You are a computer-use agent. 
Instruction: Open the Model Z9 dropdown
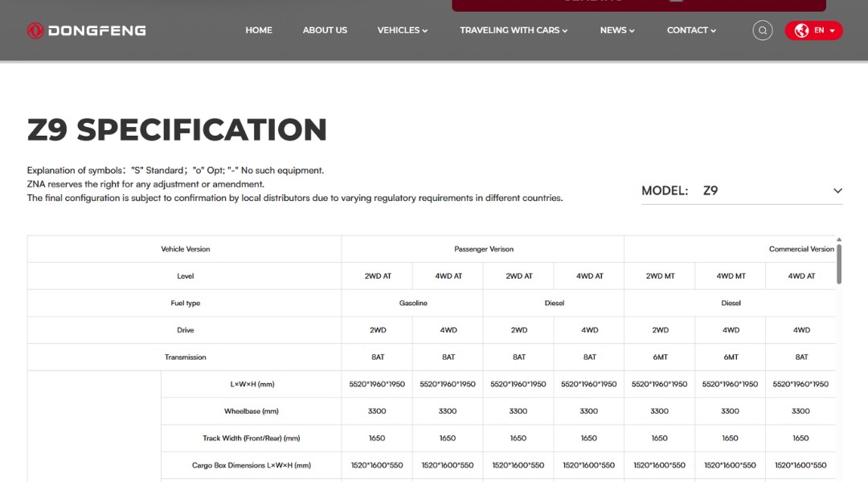[x=742, y=191]
